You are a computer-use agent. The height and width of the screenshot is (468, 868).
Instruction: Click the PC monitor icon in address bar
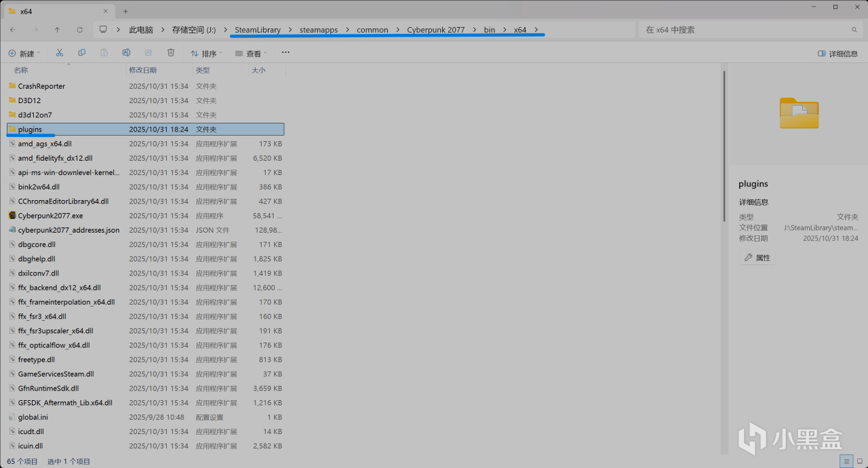[x=103, y=30]
